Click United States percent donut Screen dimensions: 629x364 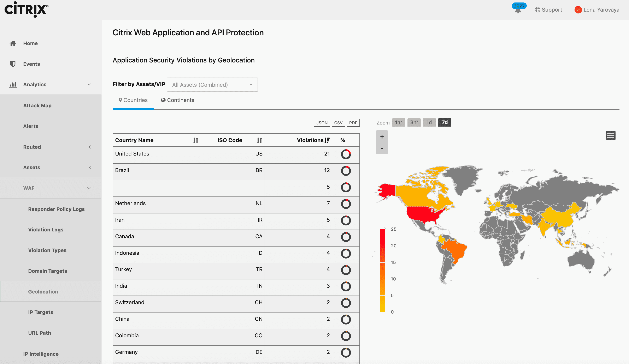click(346, 154)
